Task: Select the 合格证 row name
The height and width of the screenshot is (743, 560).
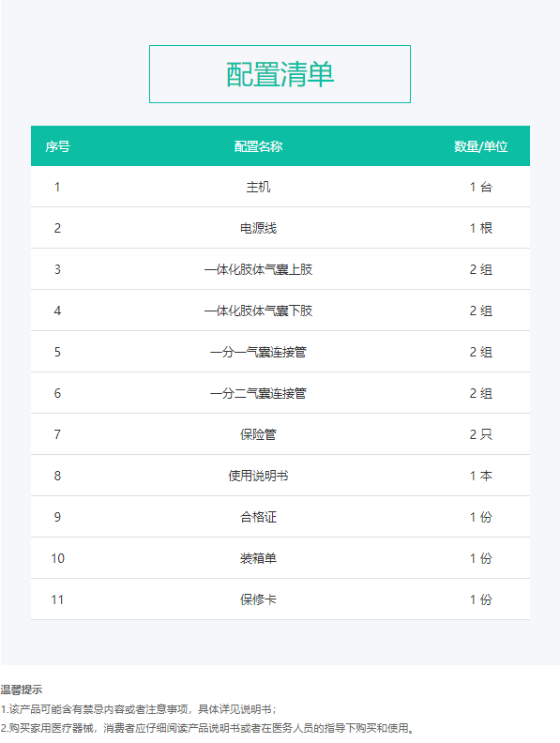Action: pos(258,517)
